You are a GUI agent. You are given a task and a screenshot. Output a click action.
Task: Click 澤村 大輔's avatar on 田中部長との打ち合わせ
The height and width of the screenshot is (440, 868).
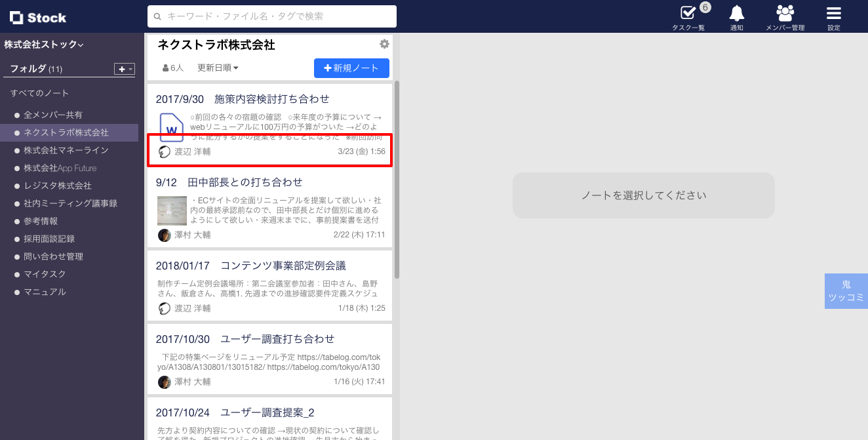click(x=164, y=235)
